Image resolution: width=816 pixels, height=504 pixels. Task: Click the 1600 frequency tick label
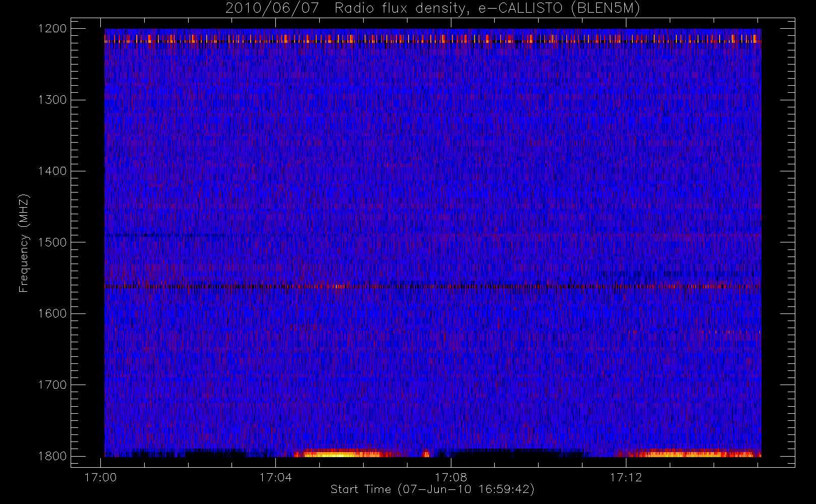(x=52, y=313)
